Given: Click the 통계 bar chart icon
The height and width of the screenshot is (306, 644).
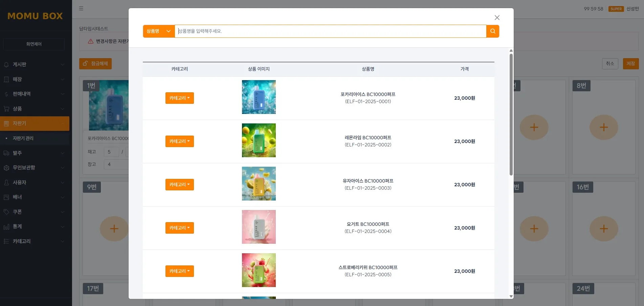Looking at the screenshot, I should tap(6, 227).
